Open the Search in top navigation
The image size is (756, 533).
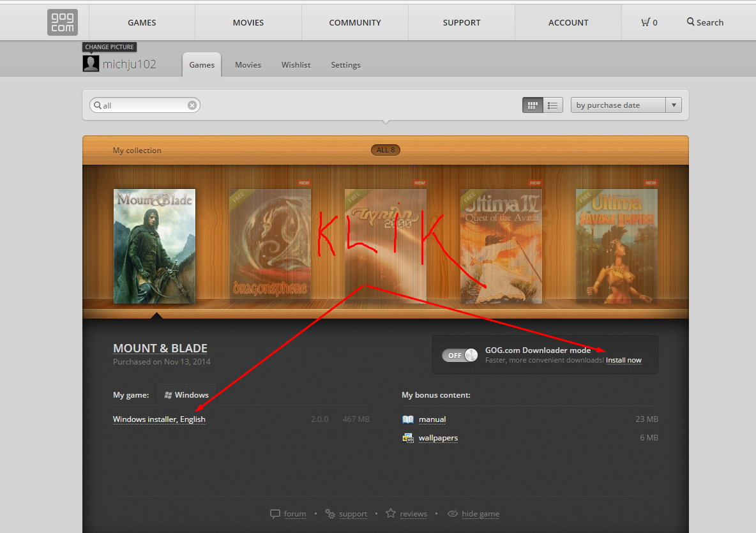point(705,22)
